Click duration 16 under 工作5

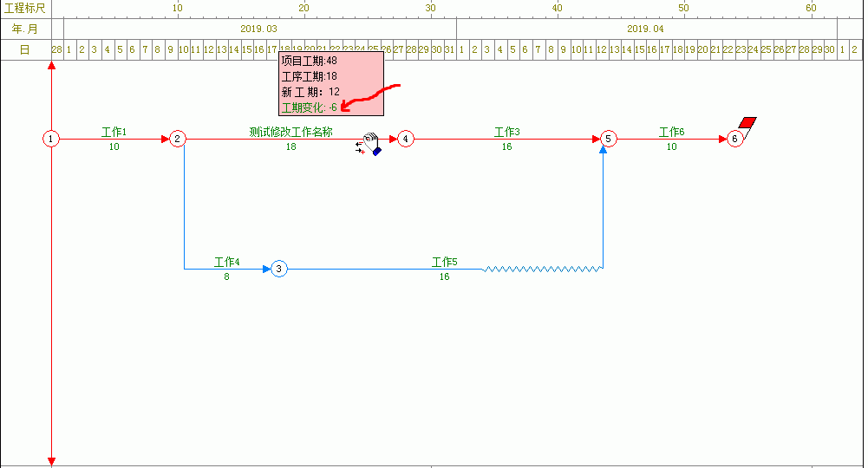(445, 277)
